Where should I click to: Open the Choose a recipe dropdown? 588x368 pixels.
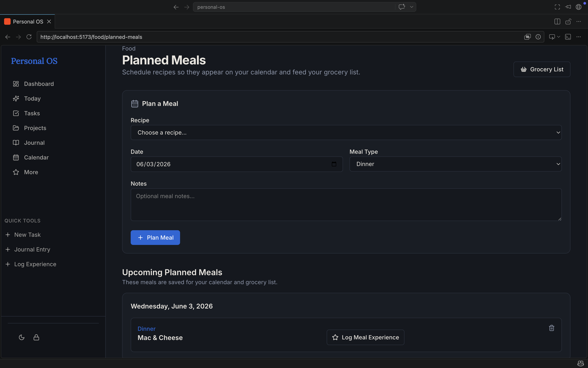coord(346,132)
